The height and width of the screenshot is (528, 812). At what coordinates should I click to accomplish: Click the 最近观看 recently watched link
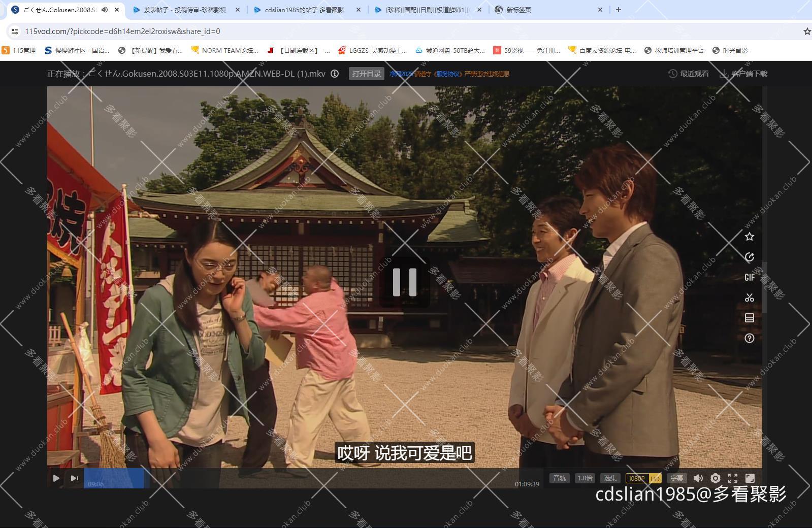tap(689, 74)
